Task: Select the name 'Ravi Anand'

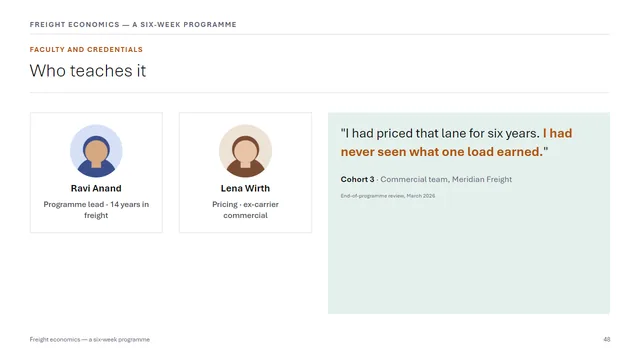Action: tap(96, 188)
